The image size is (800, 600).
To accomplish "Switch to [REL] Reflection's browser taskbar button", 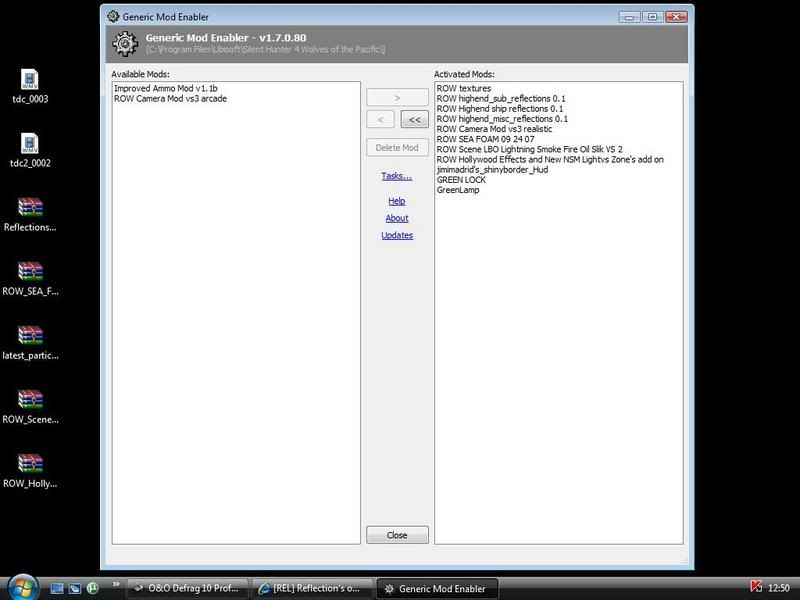I will pos(312,588).
